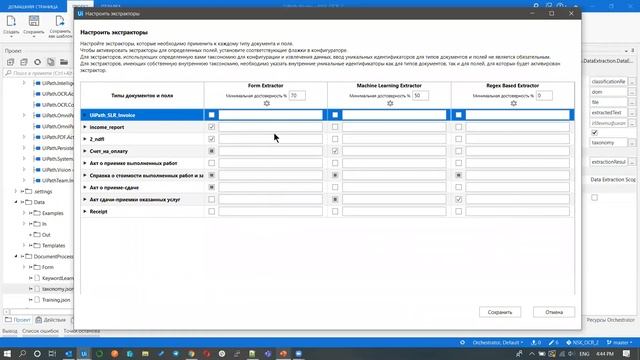This screenshot has height=360, width=640.
Task: Click browse button next to dom property
Action: (x=632, y=92)
